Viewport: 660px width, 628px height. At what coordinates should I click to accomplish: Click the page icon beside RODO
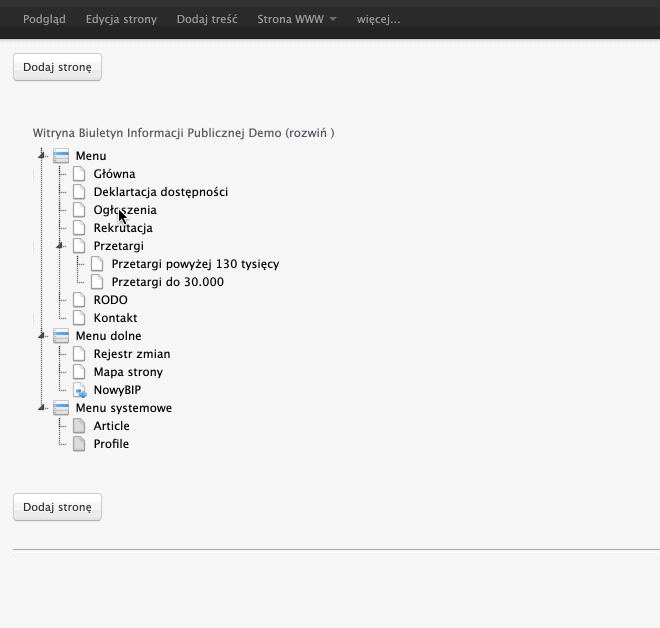coord(79,300)
